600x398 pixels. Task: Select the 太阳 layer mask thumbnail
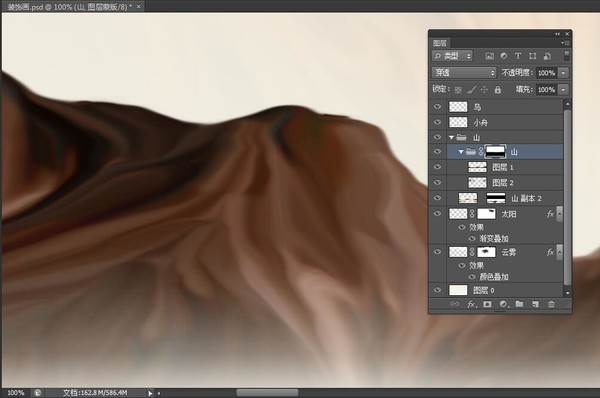click(486, 214)
